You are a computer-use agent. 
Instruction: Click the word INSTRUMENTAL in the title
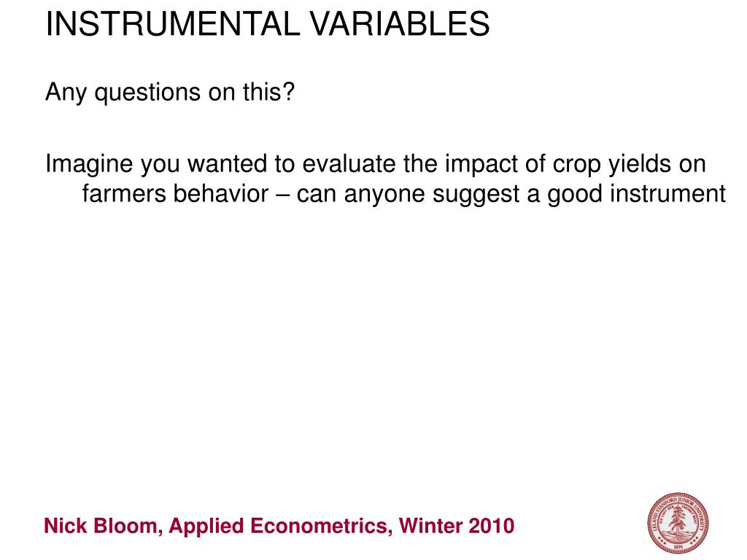pos(172,24)
